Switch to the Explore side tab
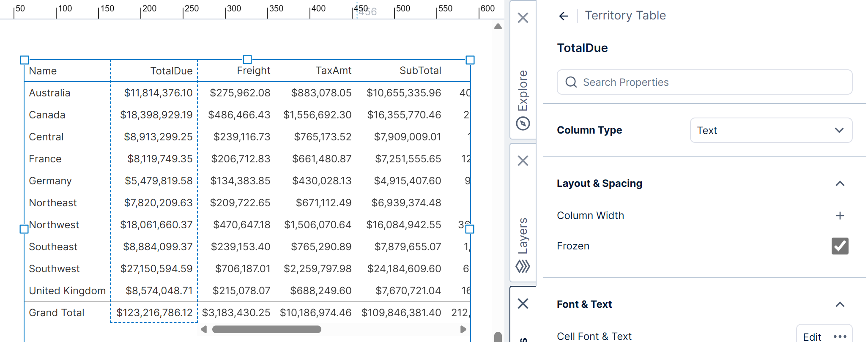 pos(523,91)
